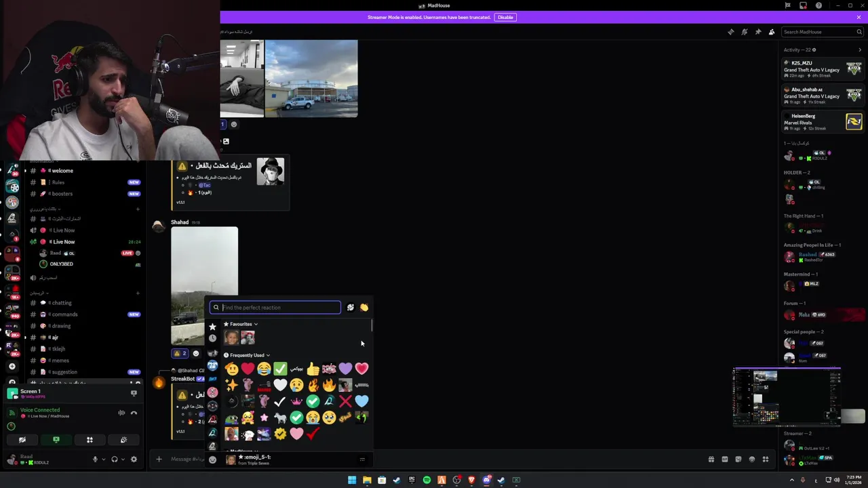
Task: Click the Search MadHouse field
Action: [x=821, y=32]
